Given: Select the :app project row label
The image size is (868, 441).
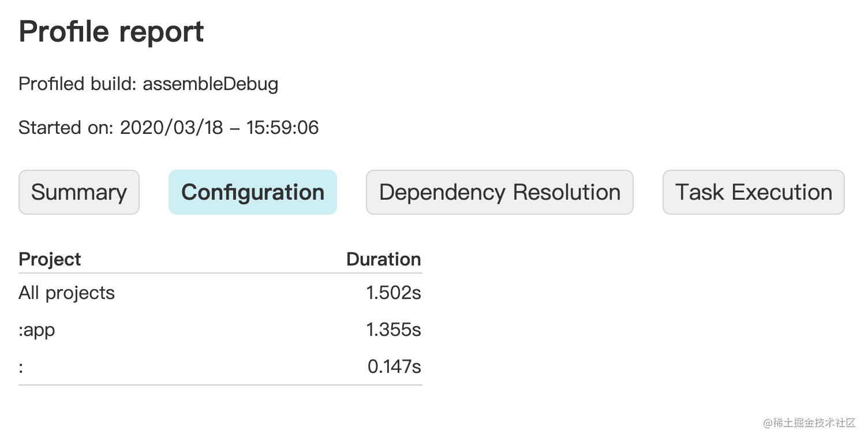Looking at the screenshot, I should [x=37, y=330].
